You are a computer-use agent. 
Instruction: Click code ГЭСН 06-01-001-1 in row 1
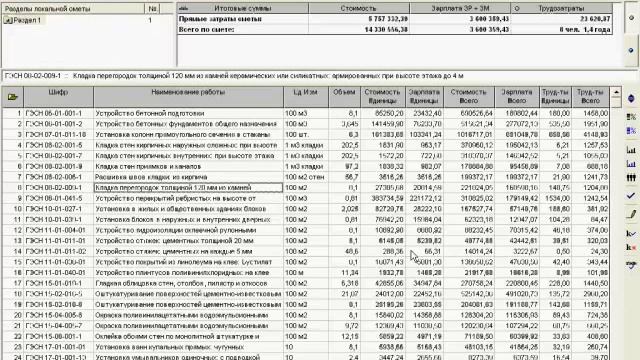53,113
